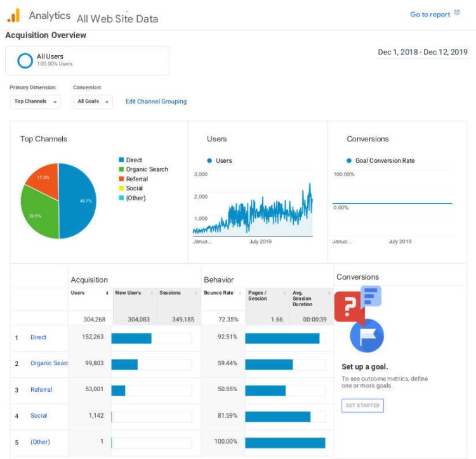
Task: Open the Direct channel row link
Action: click(x=38, y=337)
